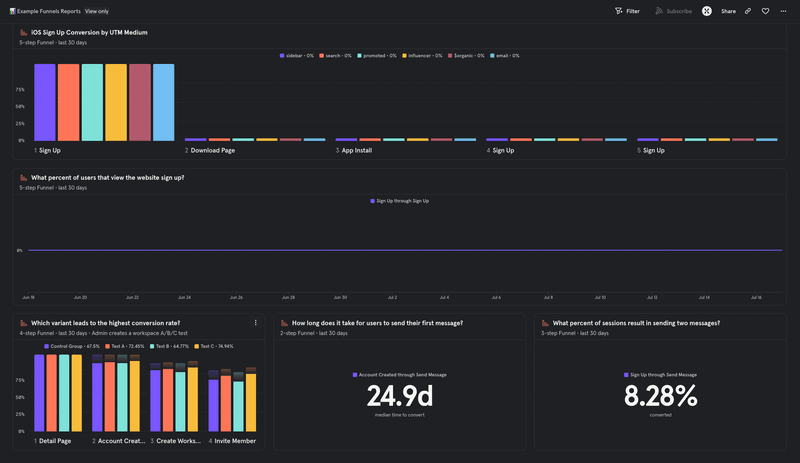Click the 8.28% converted metric value

[x=660, y=397]
